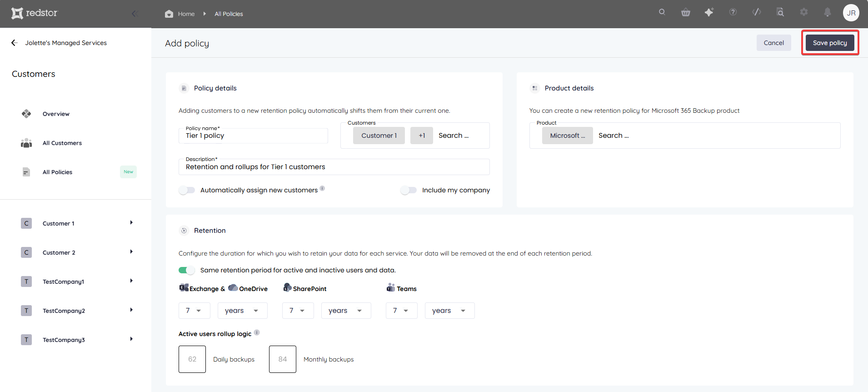Click the Redstor logo
The width and height of the screenshot is (868, 392).
35,13
